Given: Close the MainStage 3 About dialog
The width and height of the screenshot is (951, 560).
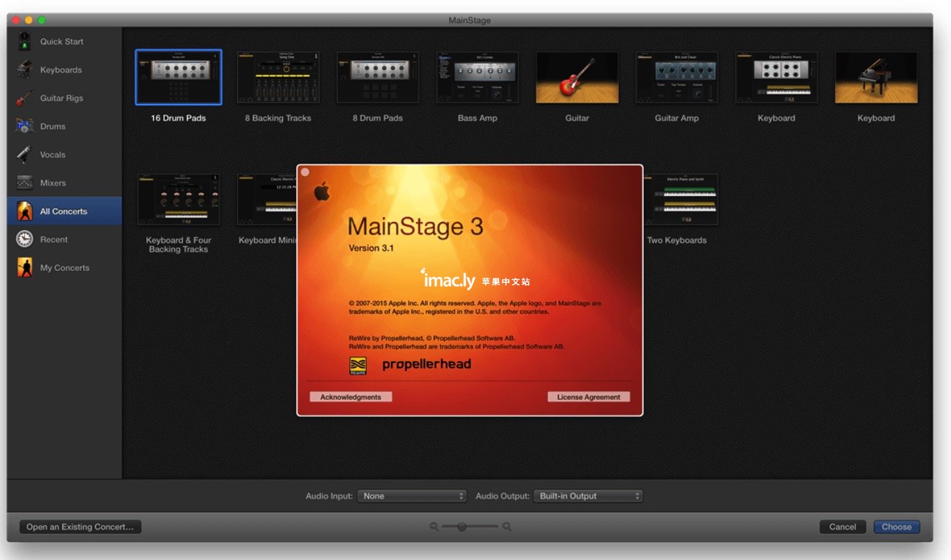Looking at the screenshot, I should (305, 172).
